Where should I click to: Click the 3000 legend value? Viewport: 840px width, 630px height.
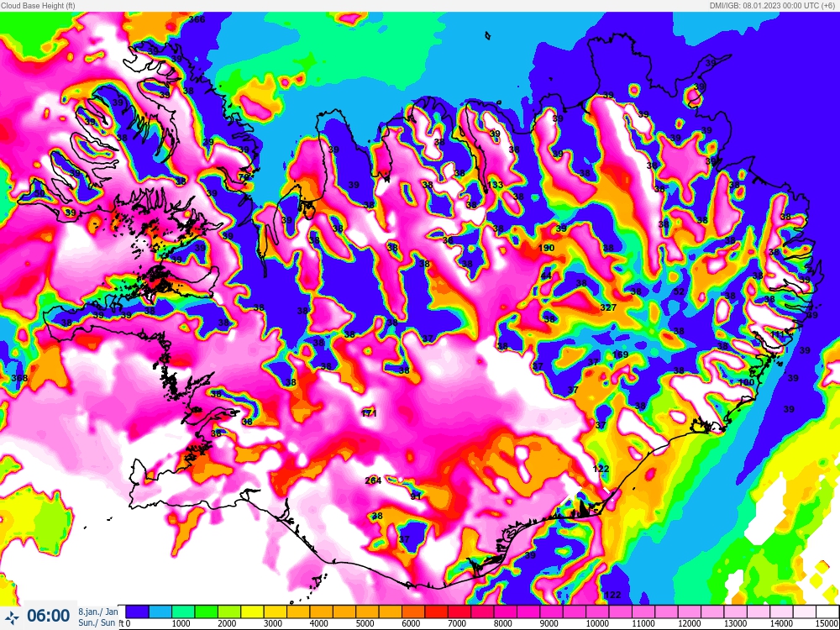(x=273, y=623)
